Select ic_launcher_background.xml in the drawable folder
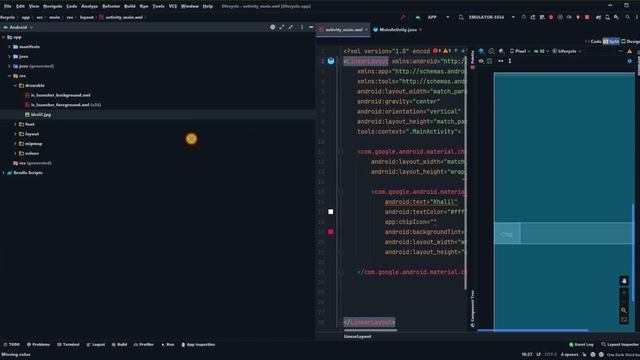The width and height of the screenshot is (640, 360). [x=58, y=95]
